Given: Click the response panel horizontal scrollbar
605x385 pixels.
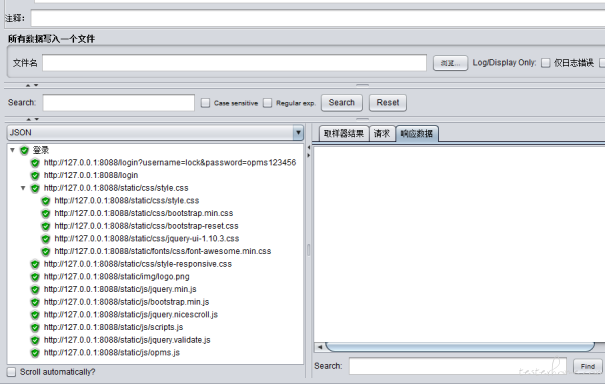Looking at the screenshot, I should pyautogui.click(x=460, y=347).
